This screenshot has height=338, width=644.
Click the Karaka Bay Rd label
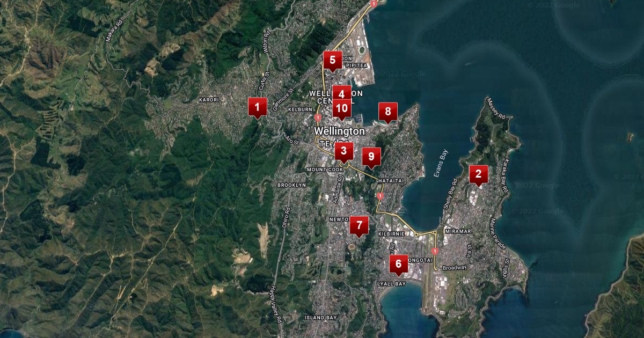506,175
